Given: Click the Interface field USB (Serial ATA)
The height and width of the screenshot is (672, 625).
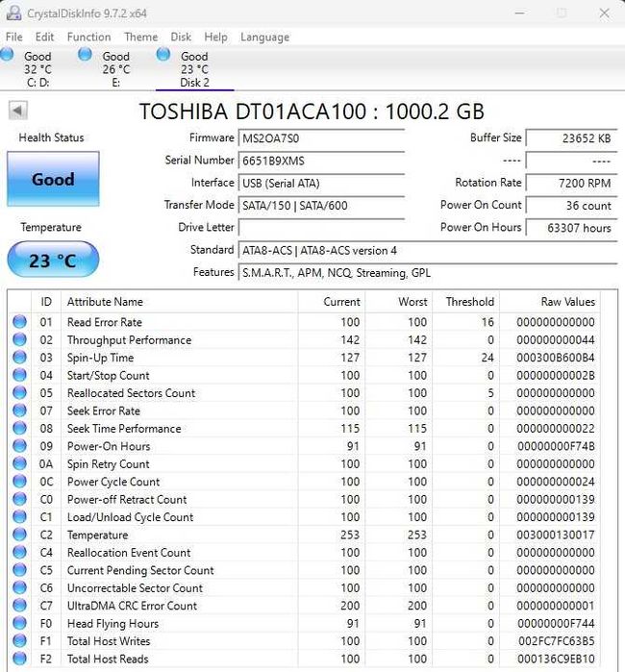Looking at the screenshot, I should (321, 183).
